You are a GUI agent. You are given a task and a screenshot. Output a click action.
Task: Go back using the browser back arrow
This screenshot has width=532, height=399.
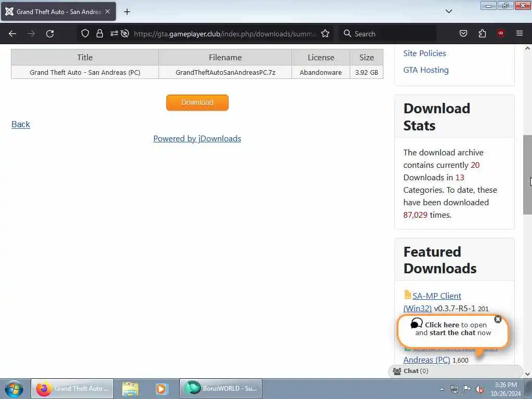coord(12,34)
